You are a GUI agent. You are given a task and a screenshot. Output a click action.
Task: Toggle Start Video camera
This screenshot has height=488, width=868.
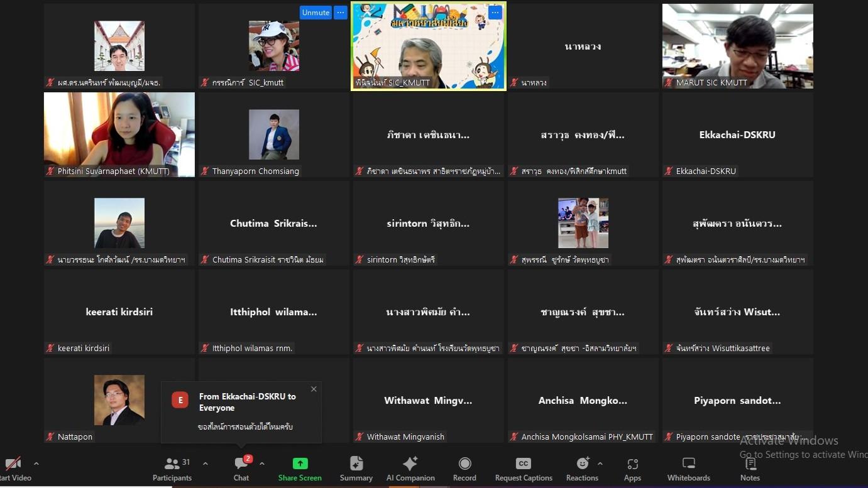(x=14, y=469)
